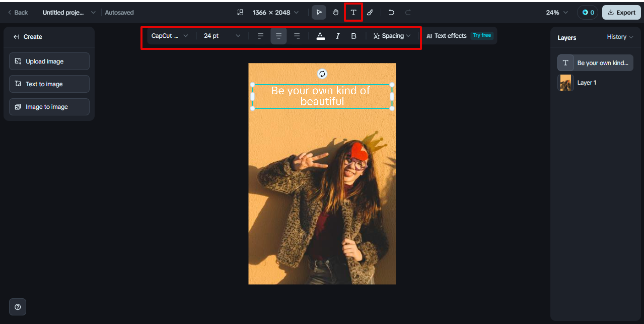The width and height of the screenshot is (644, 324).
Task: Open the 1366 × 2048 canvas size dropdown
Action: pyautogui.click(x=276, y=12)
